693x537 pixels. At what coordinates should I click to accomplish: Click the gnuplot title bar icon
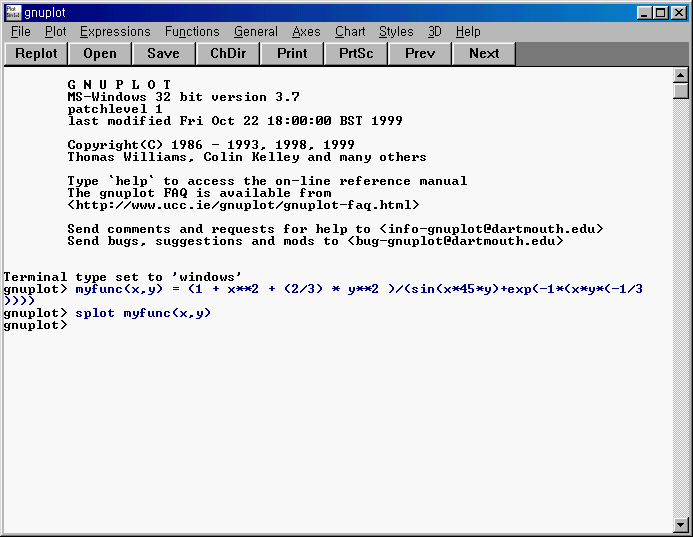click(x=13, y=12)
